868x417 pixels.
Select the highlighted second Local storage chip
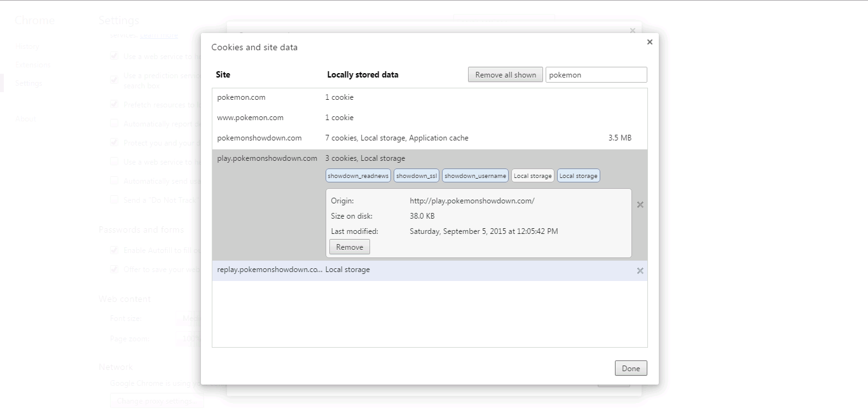pos(578,176)
